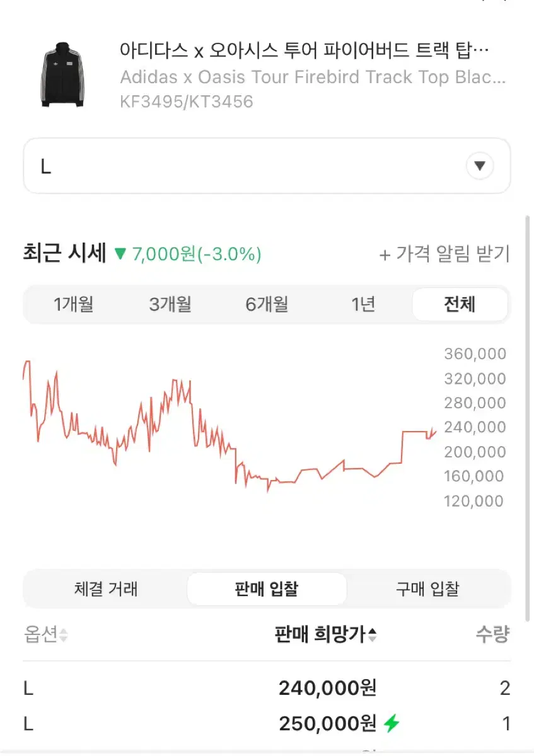Open the 체결 거래 tab
Screen dimensions: 534x756
point(106,589)
